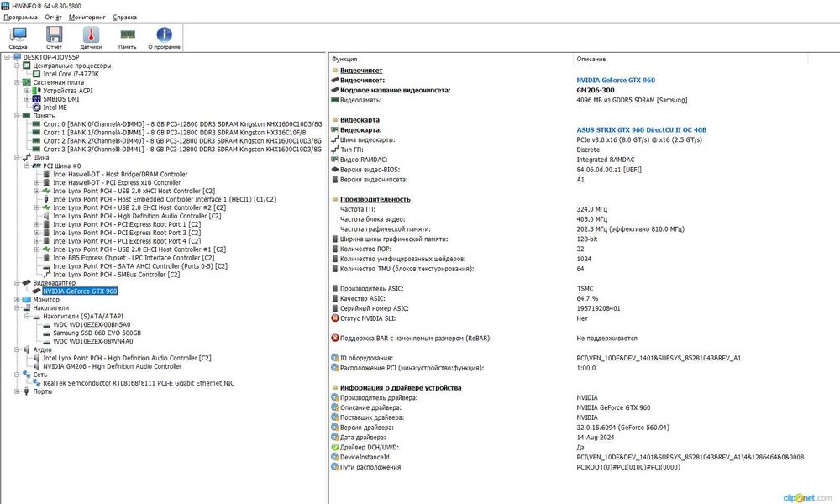Select Intel B85 Express Chipset LPC Controller
Image resolution: width=840 pixels, height=504 pixels.
pos(134,258)
